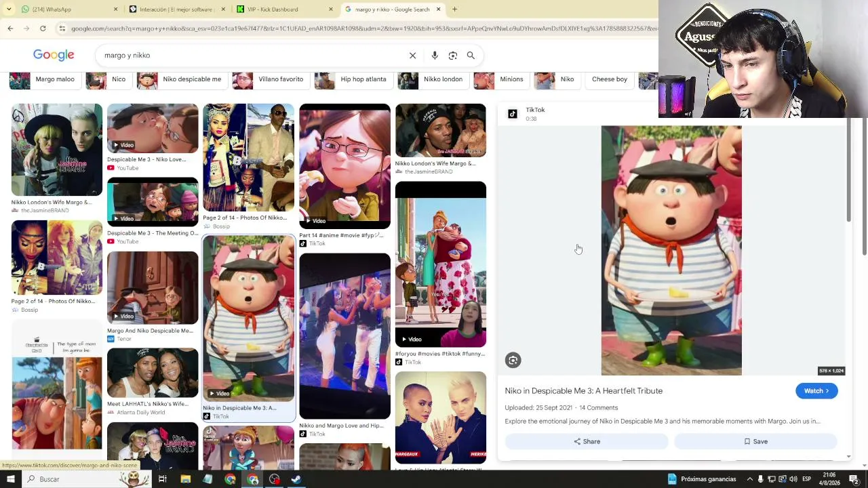Image resolution: width=868 pixels, height=488 pixels.
Task: Close the VIP - Kick Dashboard tab
Action: click(x=331, y=9)
